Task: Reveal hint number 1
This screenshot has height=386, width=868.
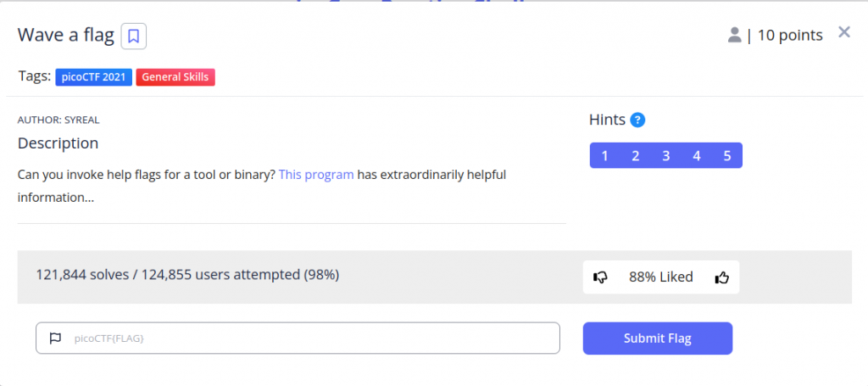Action: point(604,155)
